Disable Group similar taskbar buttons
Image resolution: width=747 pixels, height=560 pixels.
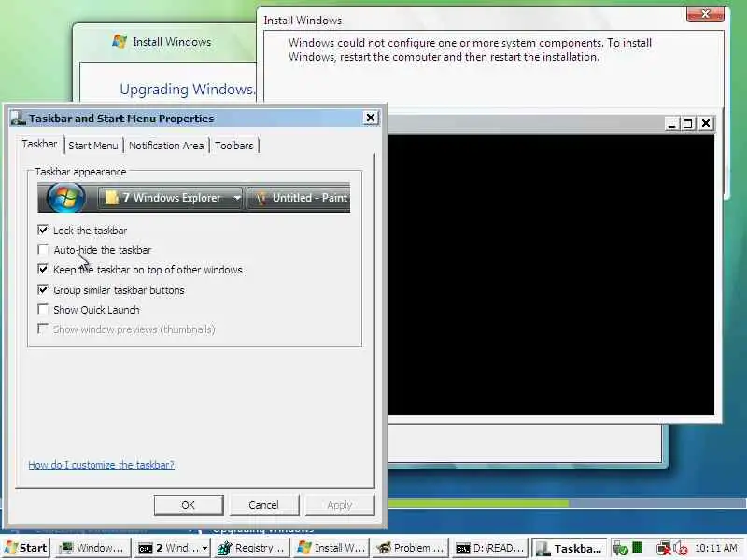(x=43, y=289)
